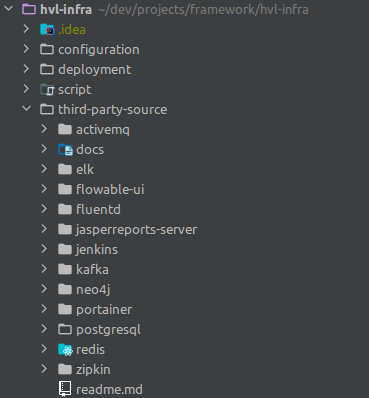369x398 pixels.
Task: Select the readme.md file
Action: [x=109, y=390]
